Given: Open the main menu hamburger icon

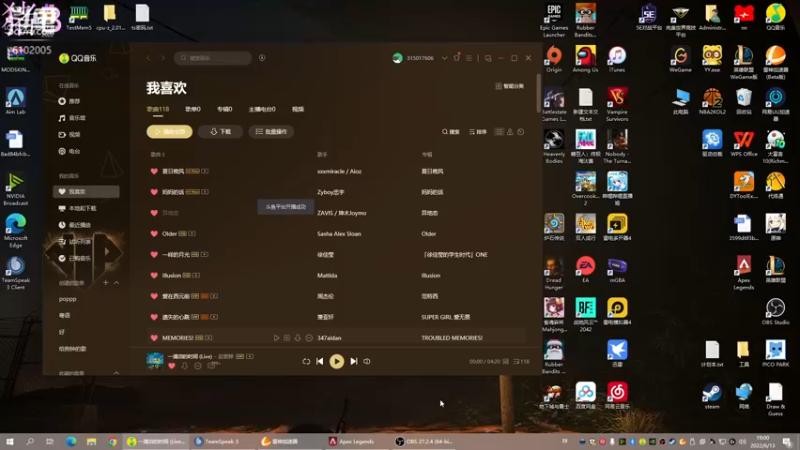Looking at the screenshot, I should (x=469, y=58).
